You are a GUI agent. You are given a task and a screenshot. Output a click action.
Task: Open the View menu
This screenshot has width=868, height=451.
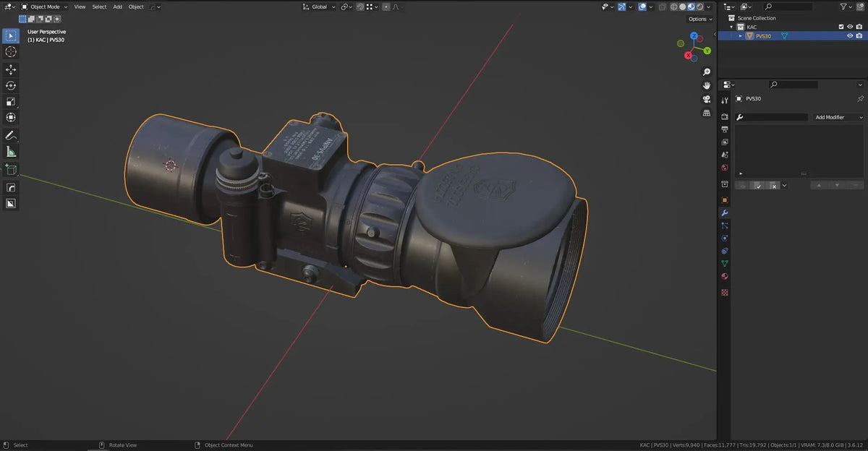click(x=80, y=7)
